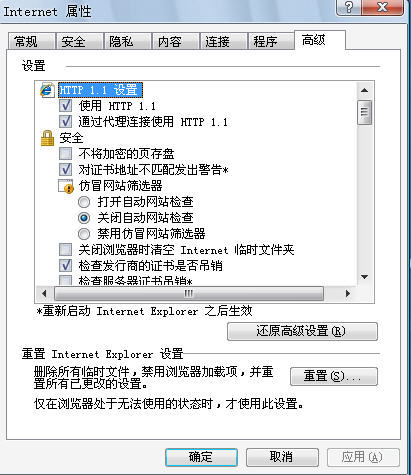
Task: Click the 还原高级设置(R) button
Action: [302, 331]
